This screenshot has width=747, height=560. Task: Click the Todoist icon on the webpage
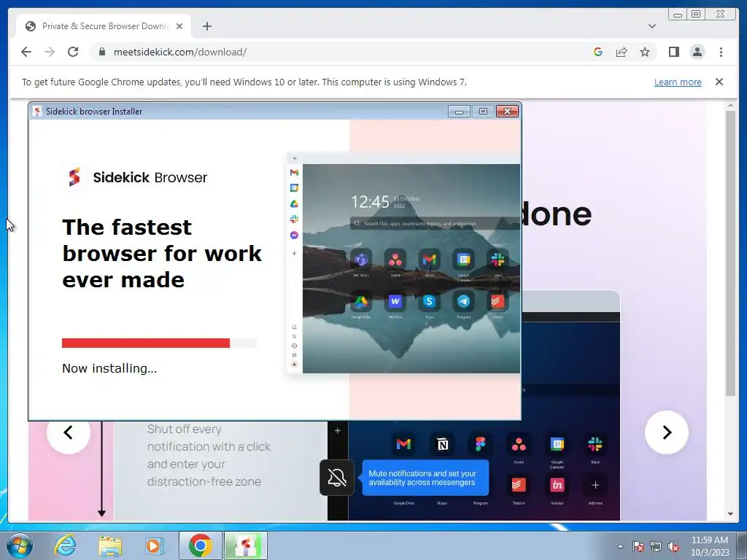coord(519,485)
